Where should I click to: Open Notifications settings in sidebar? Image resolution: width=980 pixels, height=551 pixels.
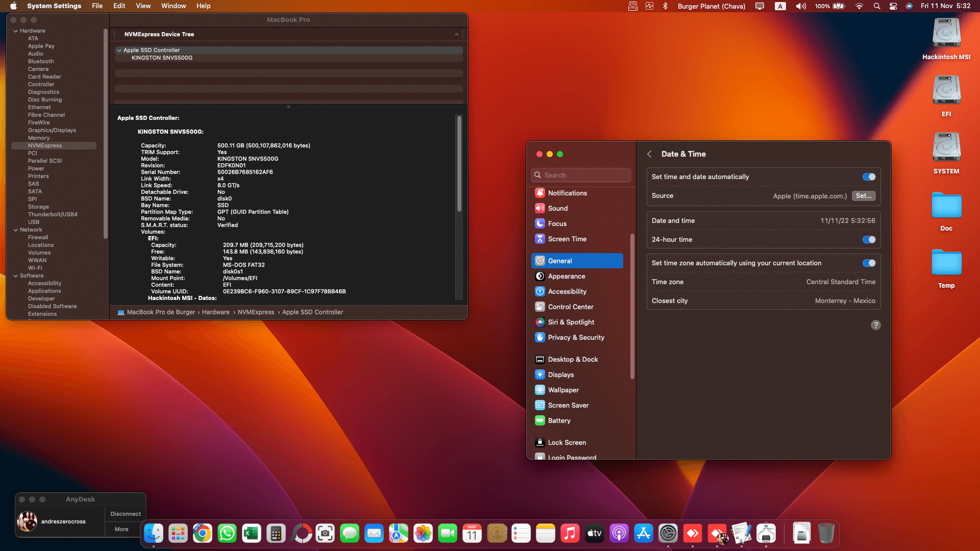577,193
